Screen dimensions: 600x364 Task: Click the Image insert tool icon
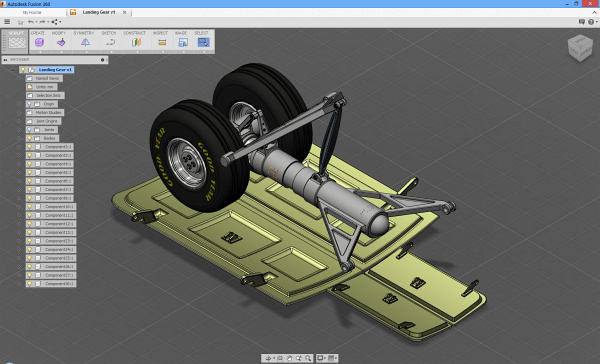[183, 42]
